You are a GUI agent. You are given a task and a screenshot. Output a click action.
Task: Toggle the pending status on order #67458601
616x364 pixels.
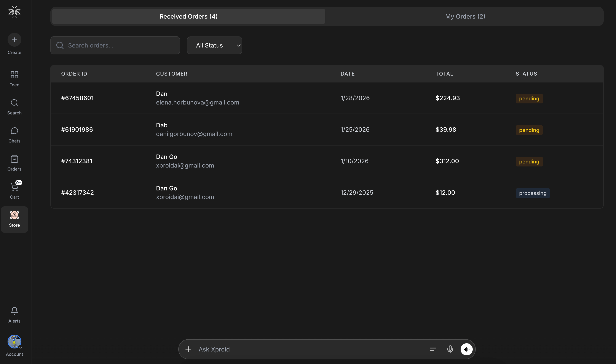tap(529, 98)
